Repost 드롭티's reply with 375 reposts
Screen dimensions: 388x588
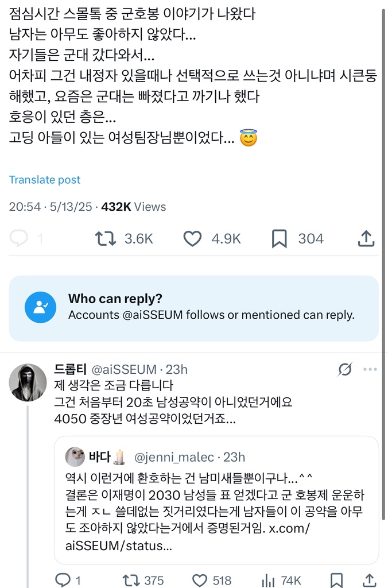pyautogui.click(x=131, y=580)
